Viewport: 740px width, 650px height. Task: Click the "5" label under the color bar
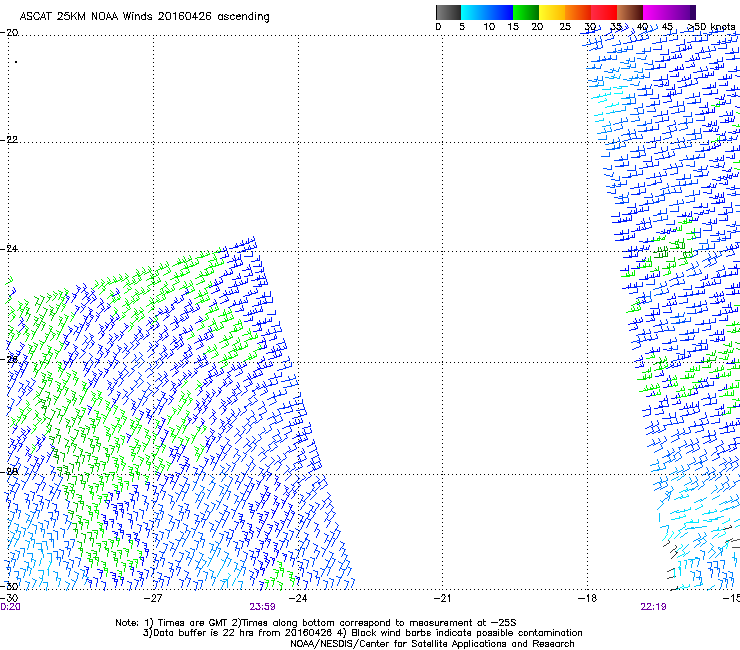tap(462, 27)
